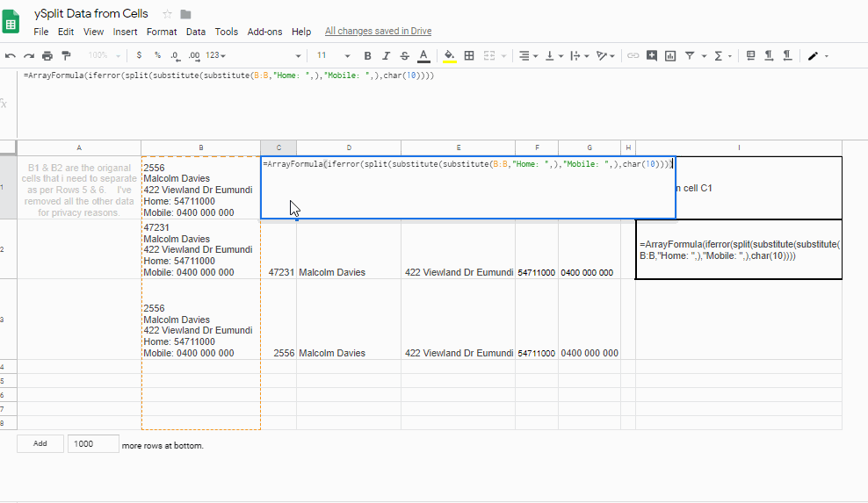868x503 pixels.
Task: Select cell I2 containing the ArrayFormula text
Action: (x=739, y=249)
